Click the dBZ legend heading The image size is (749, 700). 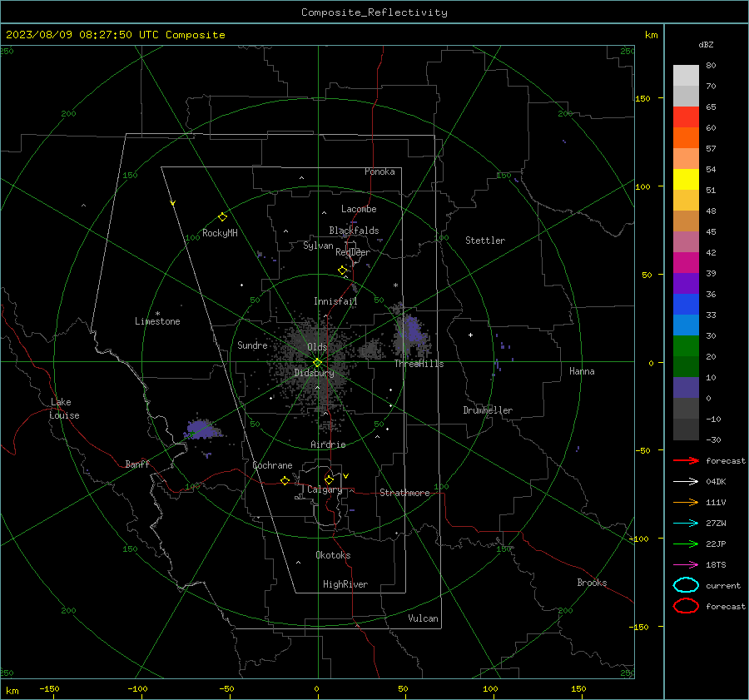pyautogui.click(x=706, y=44)
